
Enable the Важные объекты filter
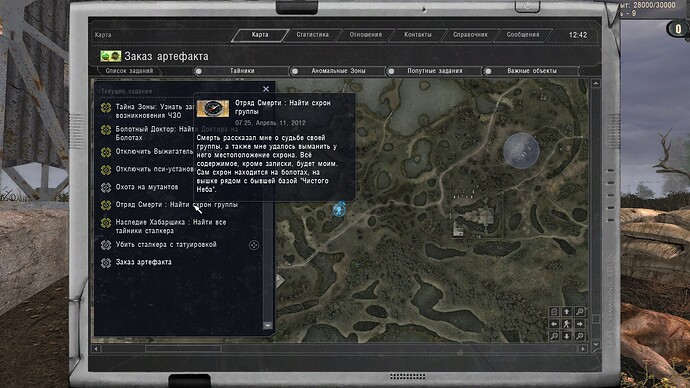pos(488,71)
